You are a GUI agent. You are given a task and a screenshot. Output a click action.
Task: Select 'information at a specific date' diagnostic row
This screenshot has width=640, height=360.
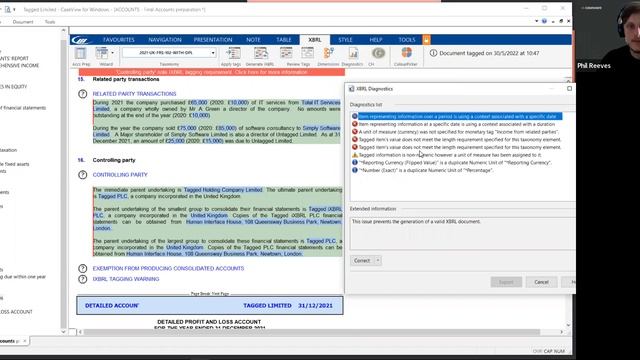[457, 124]
